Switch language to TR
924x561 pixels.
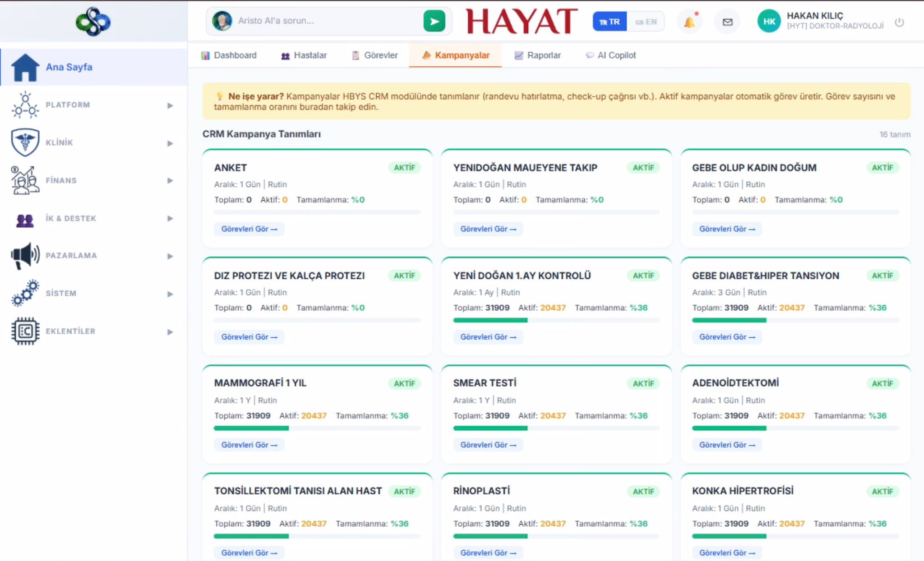click(610, 22)
